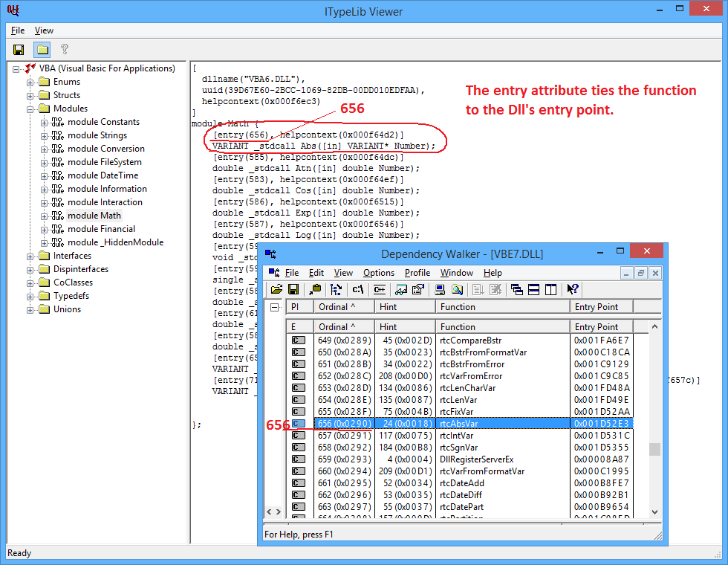The width and height of the screenshot is (728, 565).
Task: Click the Context Help arrow-question icon
Action: 573,289
